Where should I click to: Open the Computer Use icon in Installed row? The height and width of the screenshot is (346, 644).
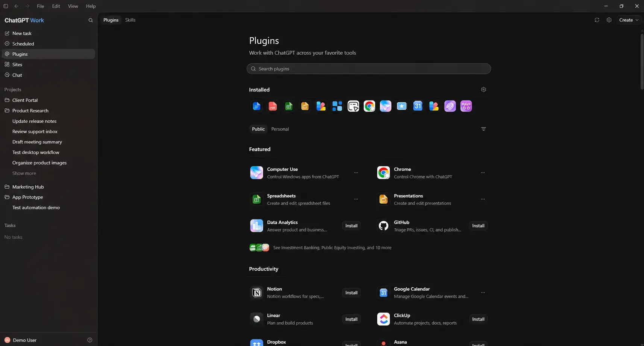pyautogui.click(x=386, y=106)
